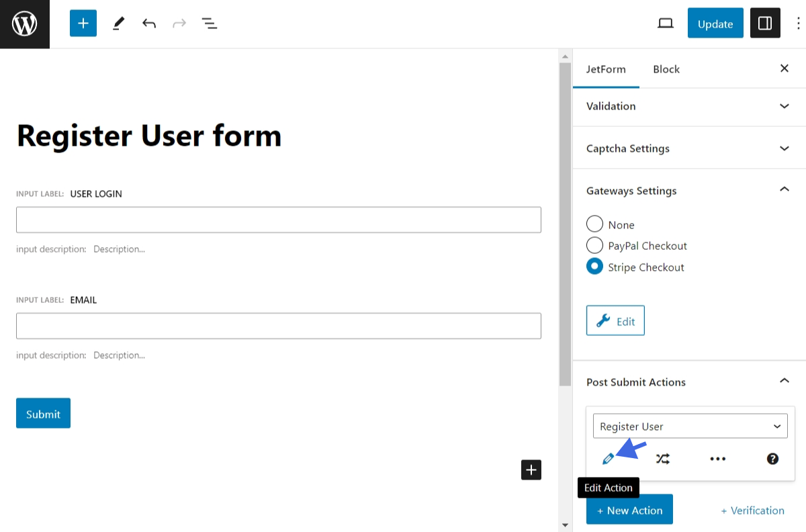Click the help question mark beside the action
The height and width of the screenshot is (532, 806).
(x=772, y=458)
